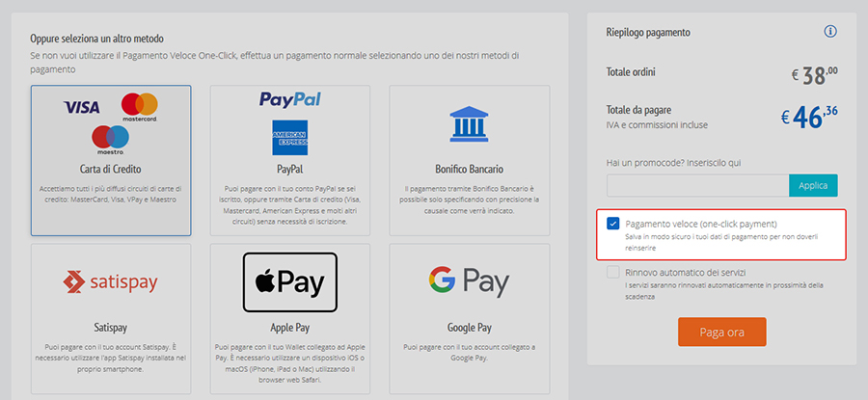Uncheck Pagamento veloce one-click payment checkbox
Screen dimensions: 868x400
pos(612,224)
